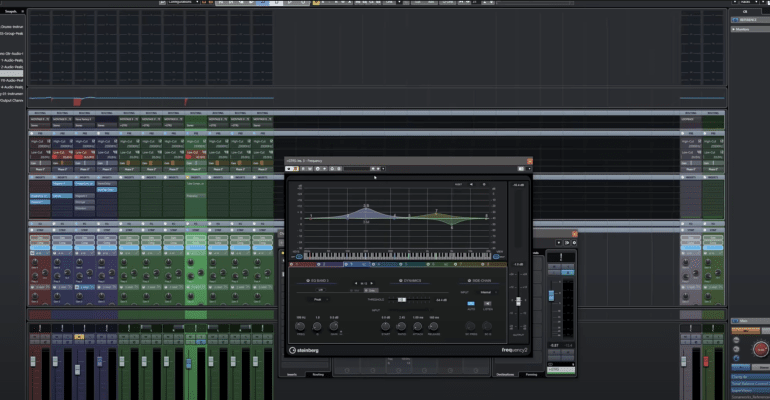Open the settings gear above EQ graph
Screen dimensions: 770x400
pyautogui.click(x=484, y=185)
